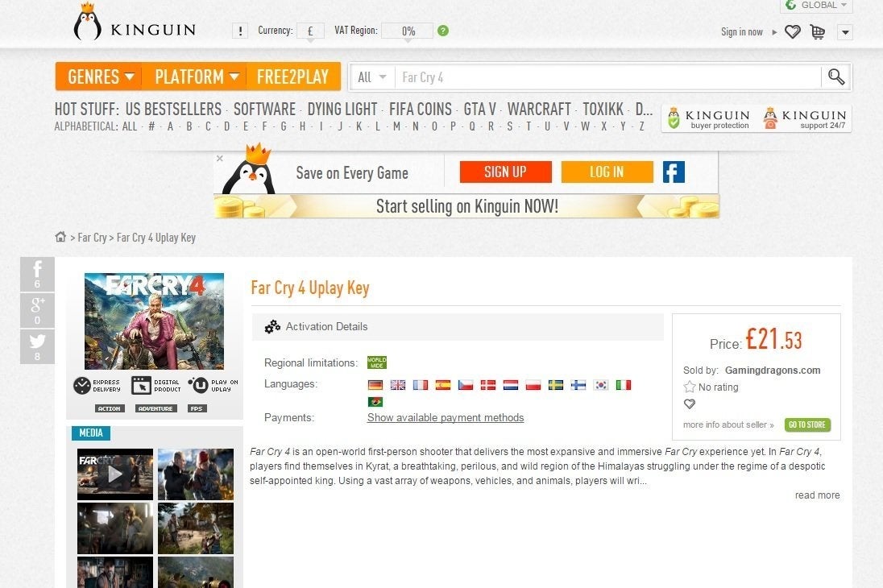
Task: Share on Twitter sidebar icon
Action: tap(37, 346)
